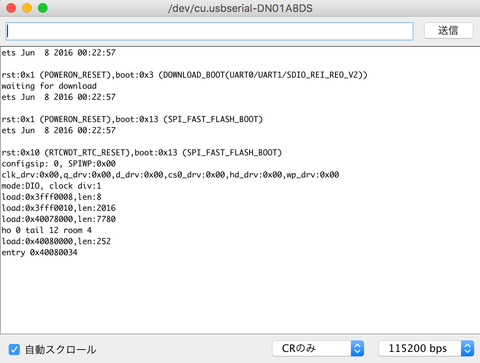Click the 'load:0x3fff0008,len:8' line

(x=51, y=197)
